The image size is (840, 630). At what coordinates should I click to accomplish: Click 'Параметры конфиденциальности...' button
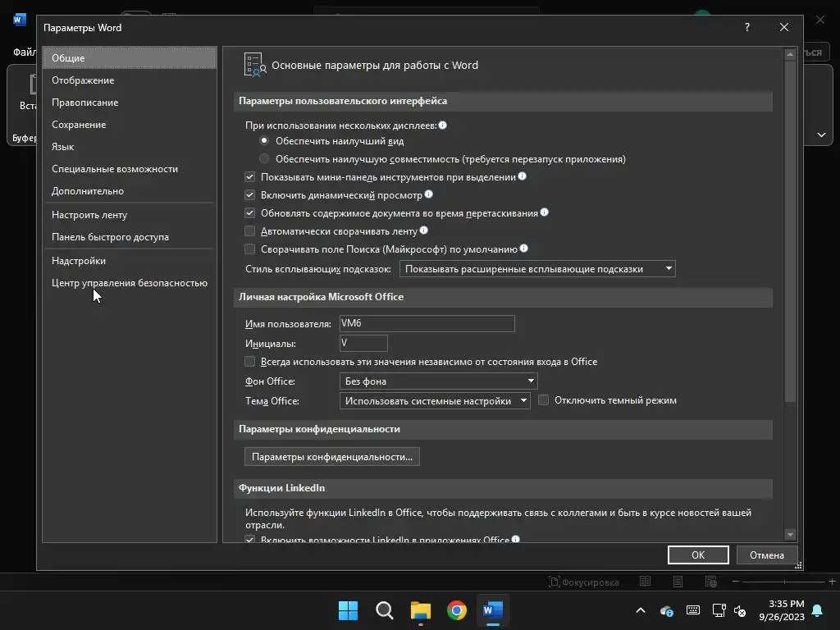click(x=332, y=457)
